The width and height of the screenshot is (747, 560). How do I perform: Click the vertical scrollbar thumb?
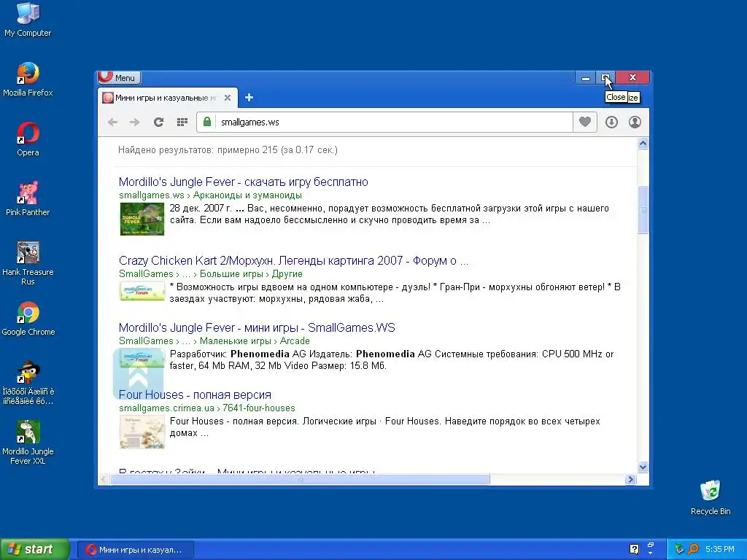643,209
